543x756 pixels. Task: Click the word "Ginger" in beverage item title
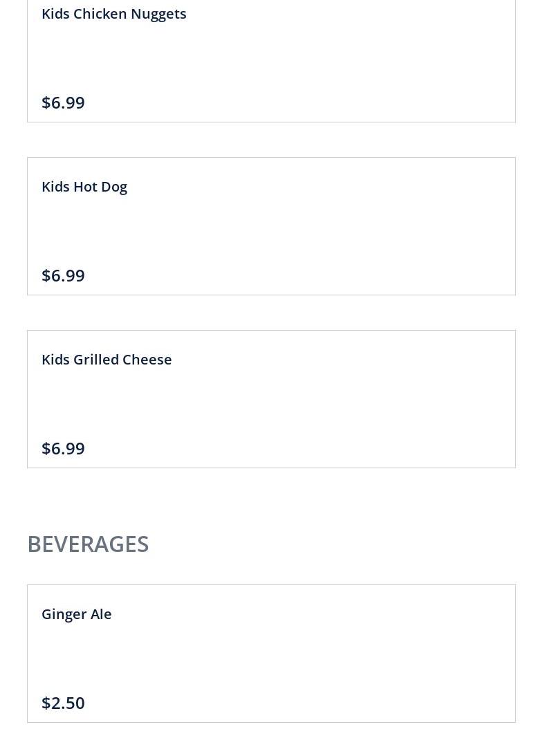click(64, 615)
